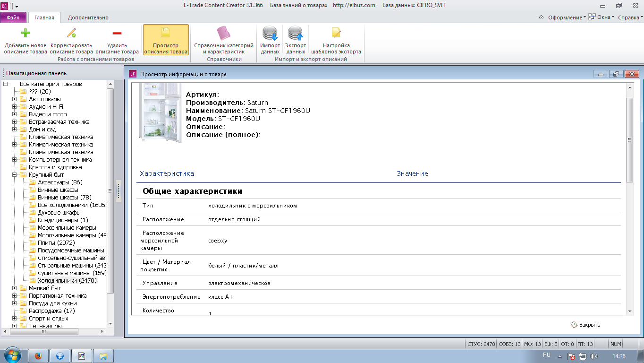644x363 pixels.
Task: Open Firefox from the taskbar
Action: [39, 356]
